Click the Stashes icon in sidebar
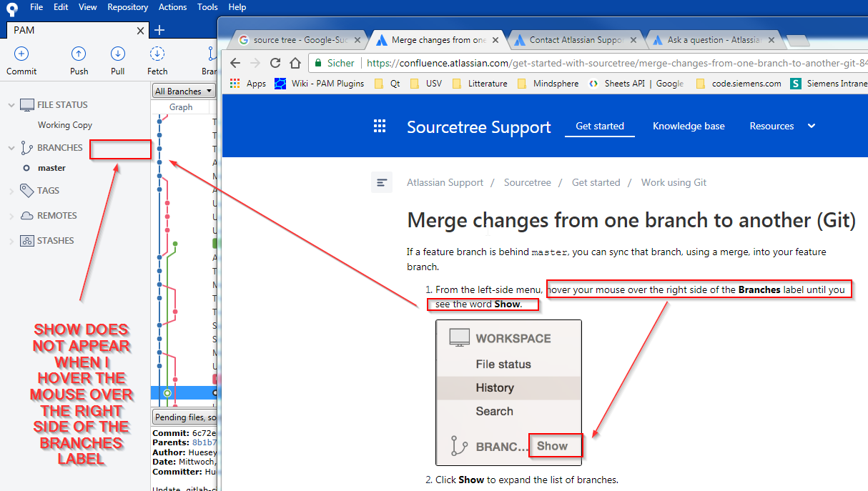868x491 pixels. (26, 241)
